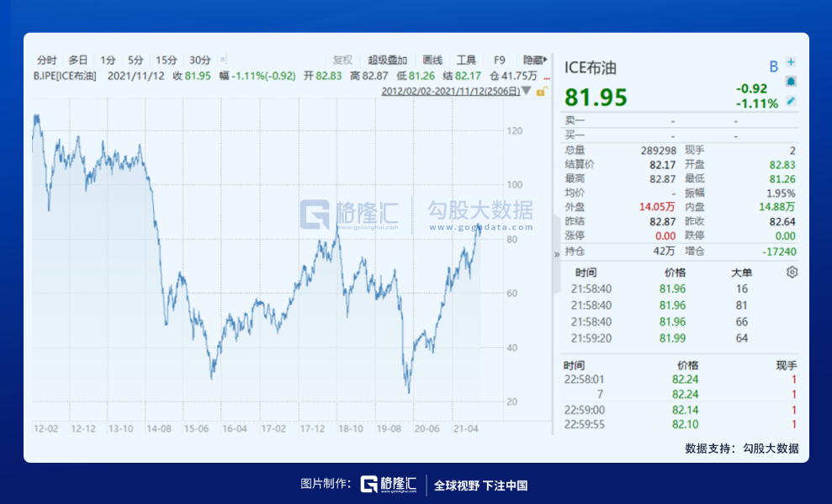Viewport: 832px width, 504px height.
Task: Click the large 81.95 last price
Action: [596, 97]
